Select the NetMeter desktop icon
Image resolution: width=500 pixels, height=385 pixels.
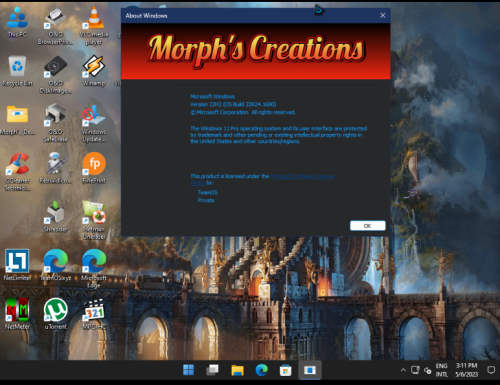[17, 314]
